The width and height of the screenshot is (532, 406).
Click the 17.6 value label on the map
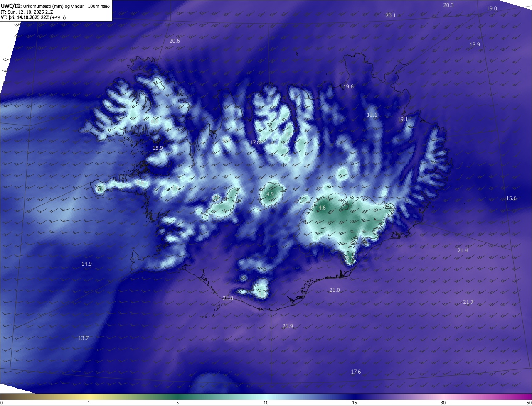(x=356, y=372)
